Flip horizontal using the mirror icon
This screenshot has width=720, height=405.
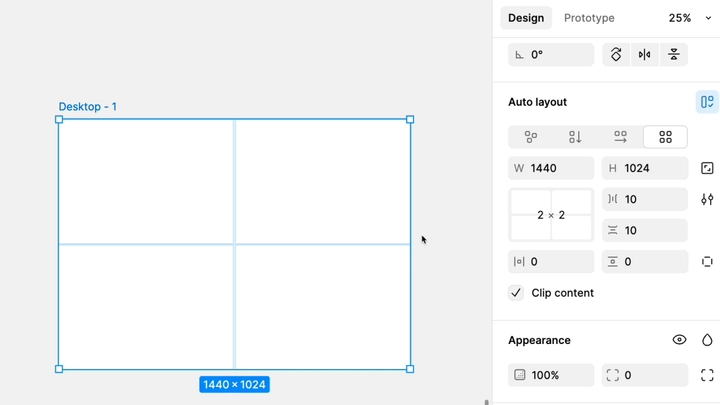tap(645, 55)
